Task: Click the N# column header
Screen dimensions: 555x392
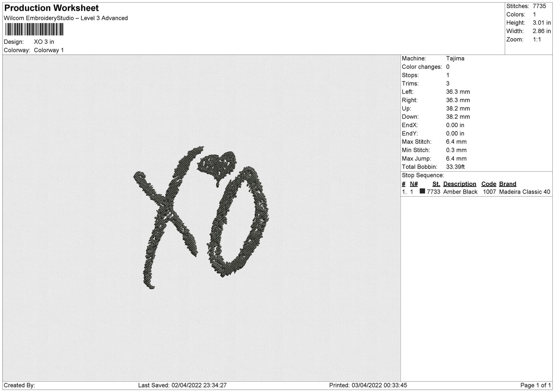Action: click(x=414, y=184)
